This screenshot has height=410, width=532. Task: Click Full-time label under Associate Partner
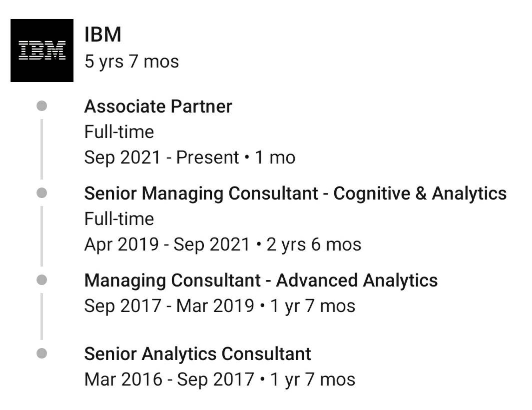tap(119, 132)
